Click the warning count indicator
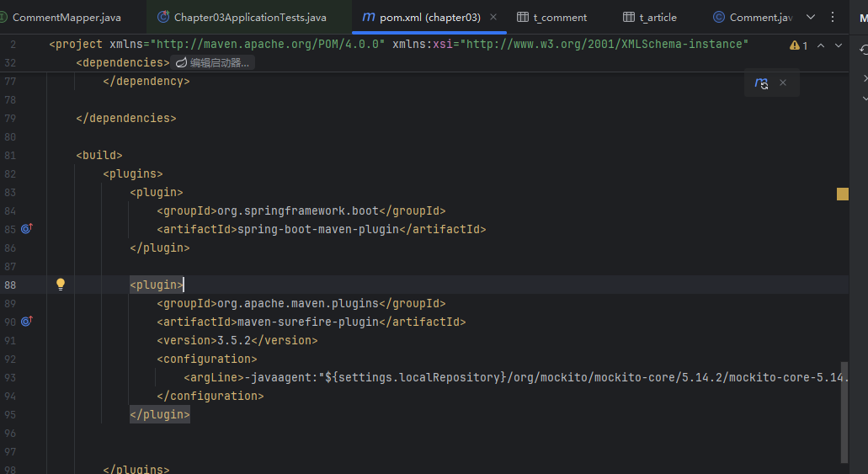This screenshot has width=868, height=474. (798, 45)
